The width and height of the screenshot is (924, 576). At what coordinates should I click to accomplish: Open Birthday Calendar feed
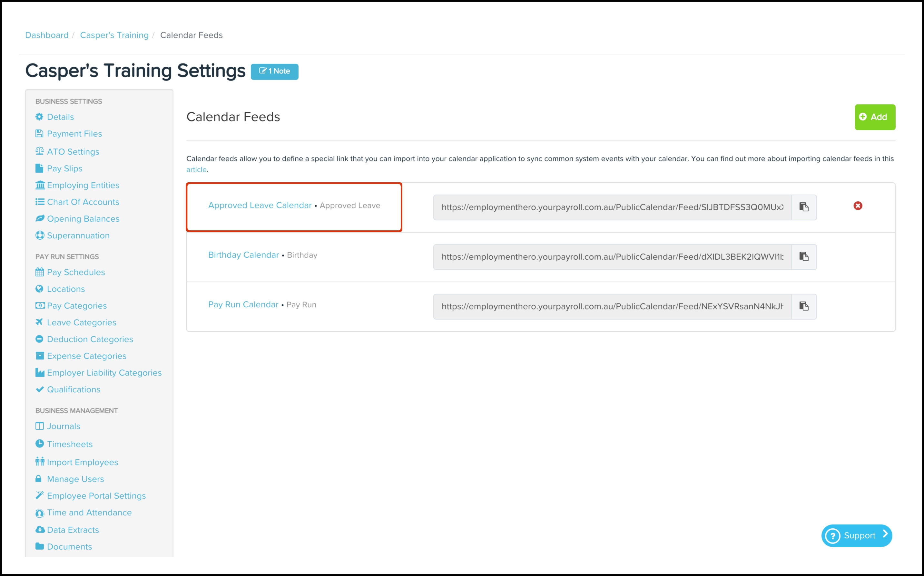(243, 255)
